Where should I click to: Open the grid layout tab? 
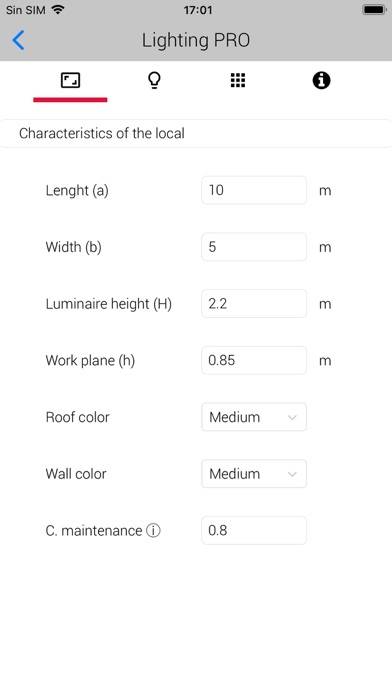pos(238,80)
